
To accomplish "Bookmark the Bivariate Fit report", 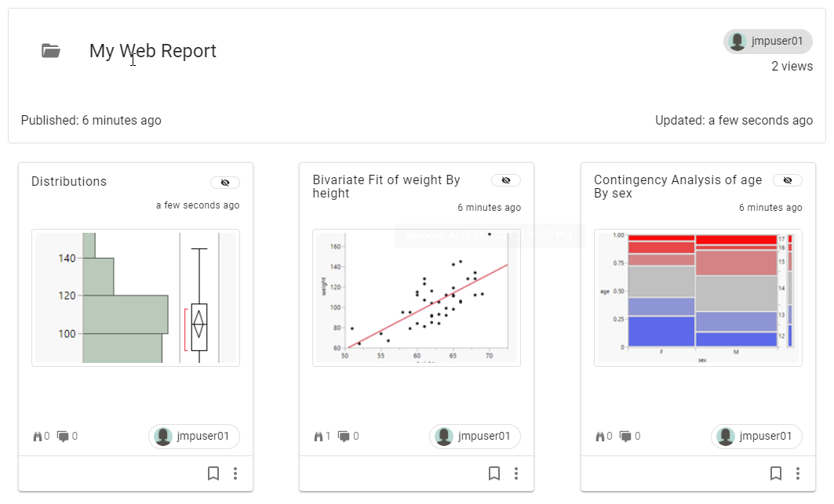I will pos(493,473).
